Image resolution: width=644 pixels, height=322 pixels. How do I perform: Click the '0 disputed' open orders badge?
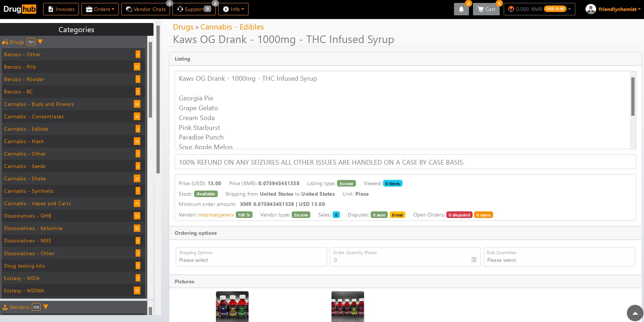(459, 215)
